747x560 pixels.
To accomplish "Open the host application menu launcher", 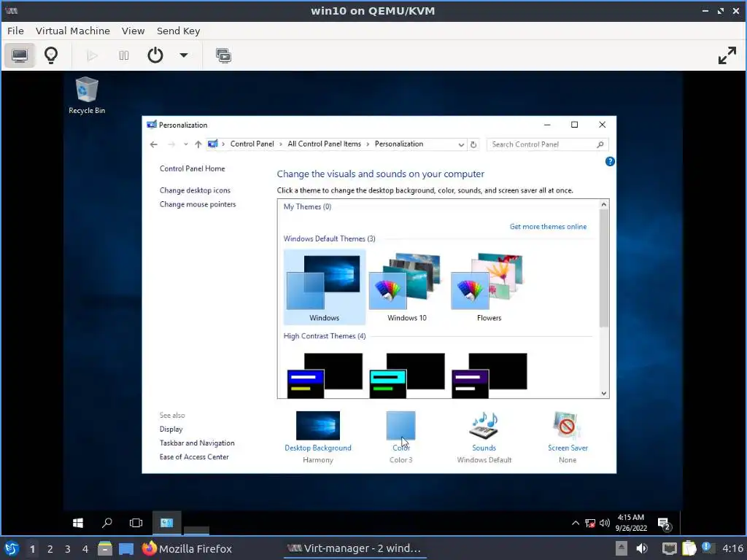I will tap(12, 548).
